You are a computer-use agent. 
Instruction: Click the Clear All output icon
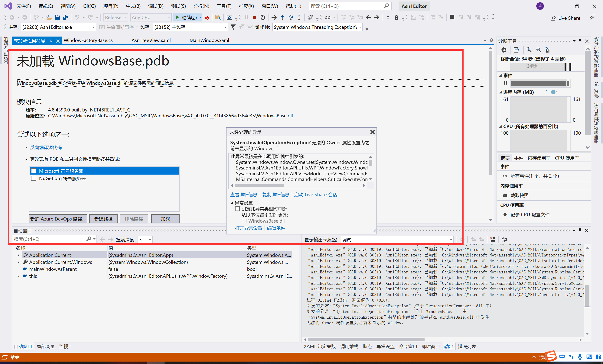click(493, 240)
